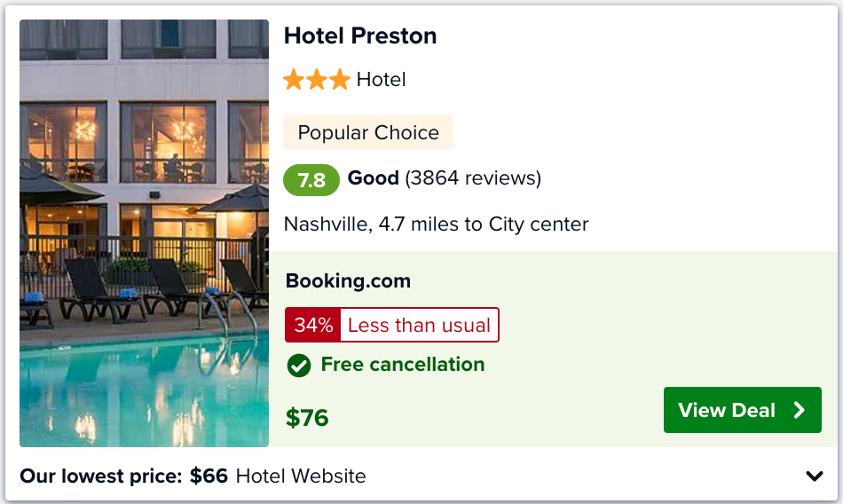Open the 3864 reviews link
The width and height of the screenshot is (843, 504).
(x=473, y=178)
